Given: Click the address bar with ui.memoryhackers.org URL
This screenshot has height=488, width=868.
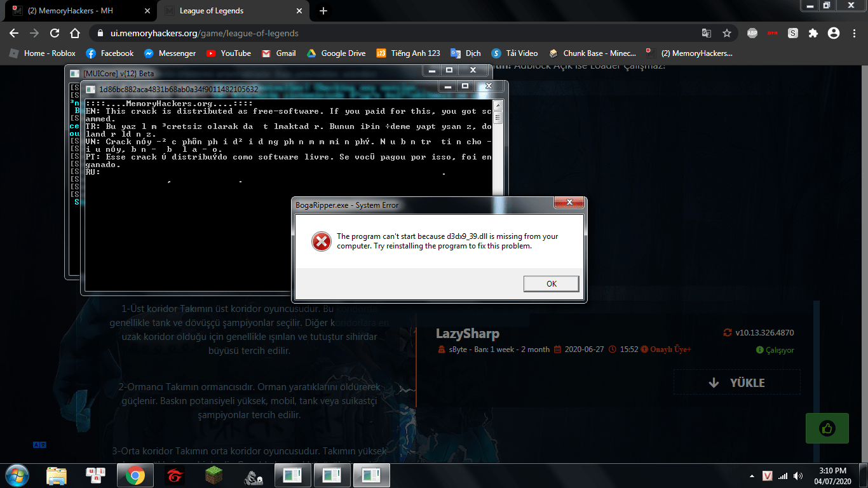Looking at the screenshot, I should (394, 33).
